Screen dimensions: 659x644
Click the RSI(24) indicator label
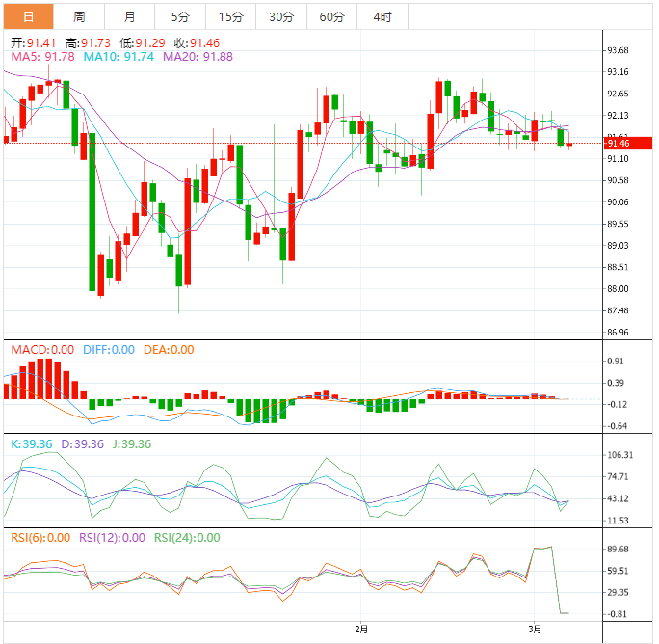[186, 538]
